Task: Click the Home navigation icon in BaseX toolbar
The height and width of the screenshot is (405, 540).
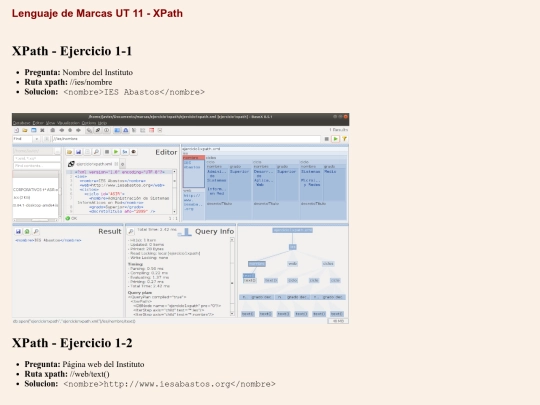Action: pos(53,131)
